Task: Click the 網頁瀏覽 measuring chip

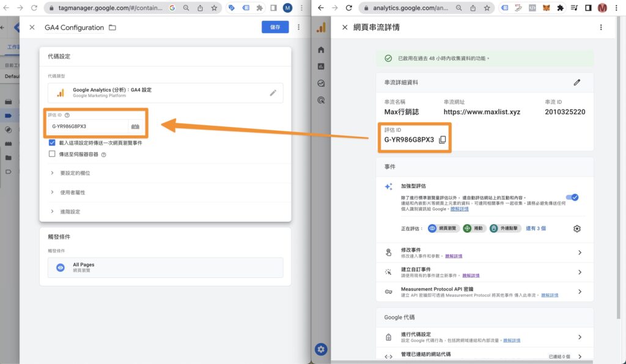Action: [x=443, y=228]
